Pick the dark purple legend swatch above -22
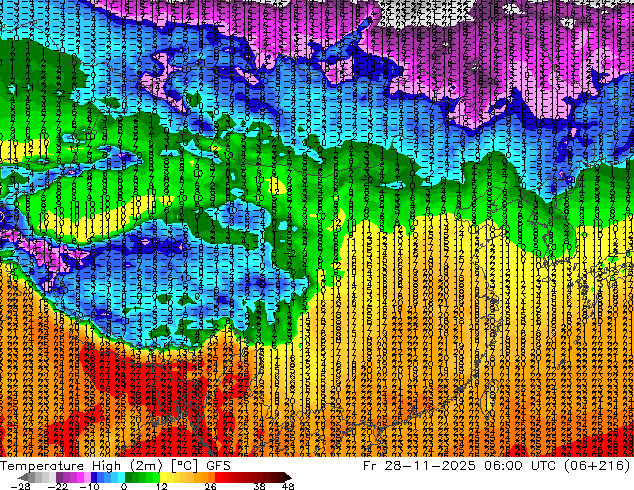634x490 pixels. [59, 477]
